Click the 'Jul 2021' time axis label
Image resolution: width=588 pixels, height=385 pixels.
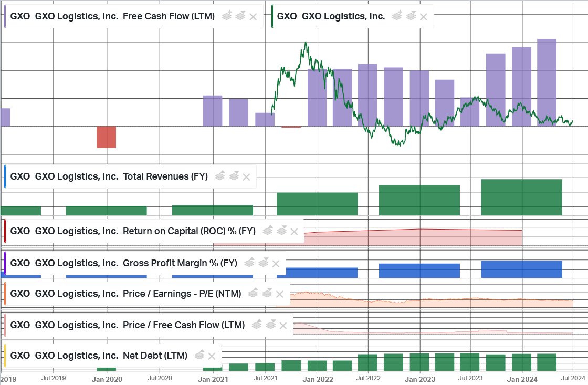266,378
